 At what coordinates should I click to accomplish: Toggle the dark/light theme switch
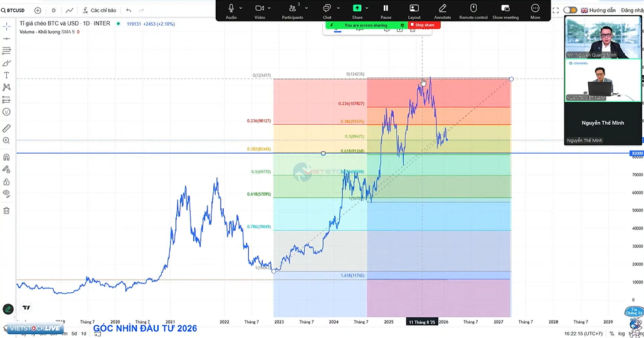coord(570,10)
